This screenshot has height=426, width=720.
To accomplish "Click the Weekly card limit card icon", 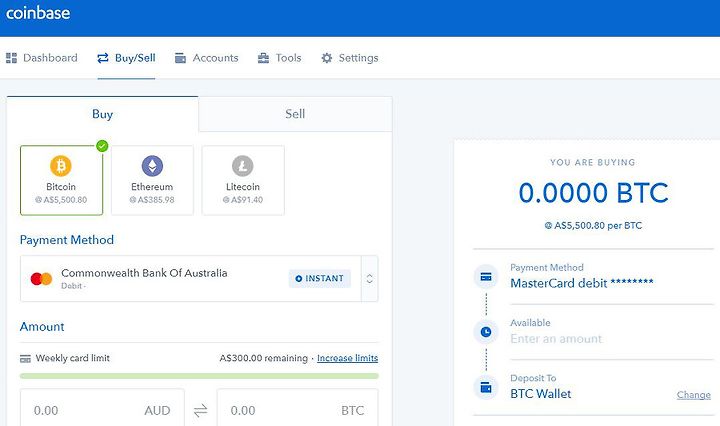I will click(x=25, y=359).
